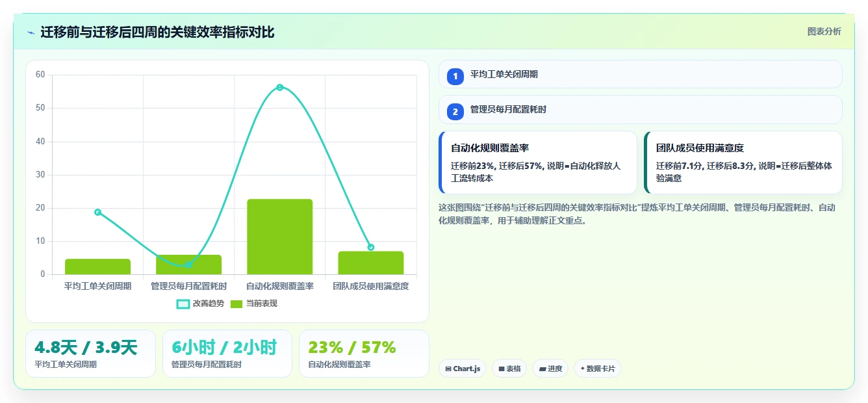Click the 23% / 57% stat card
The width and height of the screenshot is (868, 403).
(364, 354)
